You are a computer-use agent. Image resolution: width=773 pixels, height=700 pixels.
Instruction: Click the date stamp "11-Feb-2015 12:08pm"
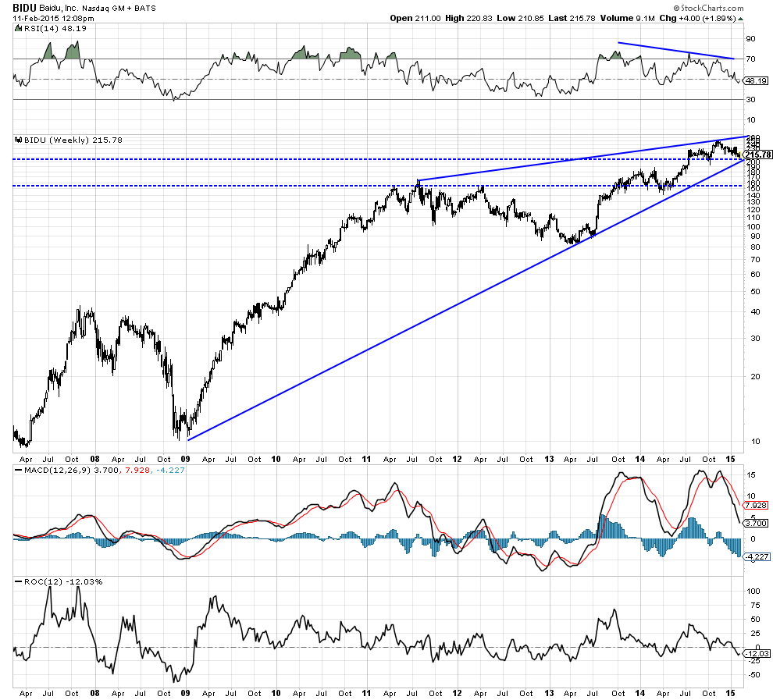pyautogui.click(x=53, y=18)
